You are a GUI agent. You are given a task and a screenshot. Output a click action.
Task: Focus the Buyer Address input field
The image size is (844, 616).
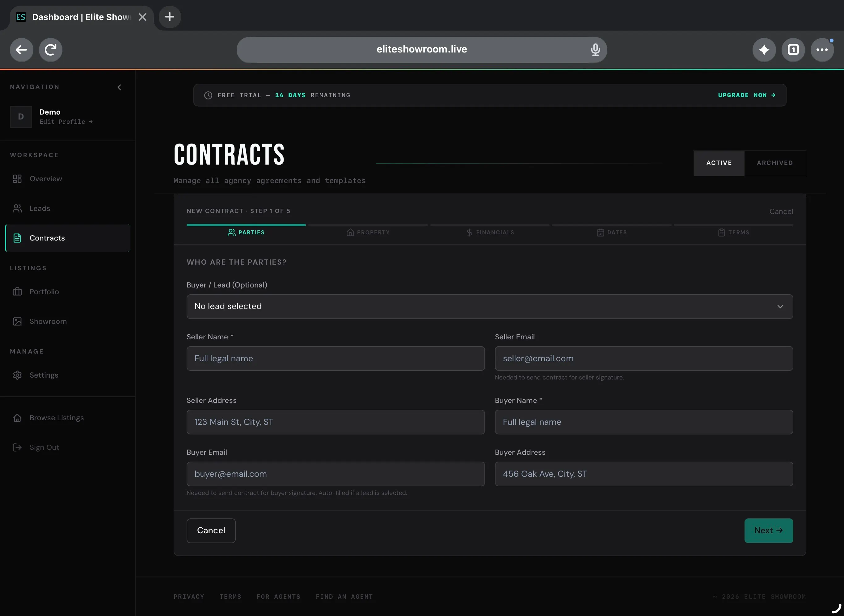click(x=644, y=474)
